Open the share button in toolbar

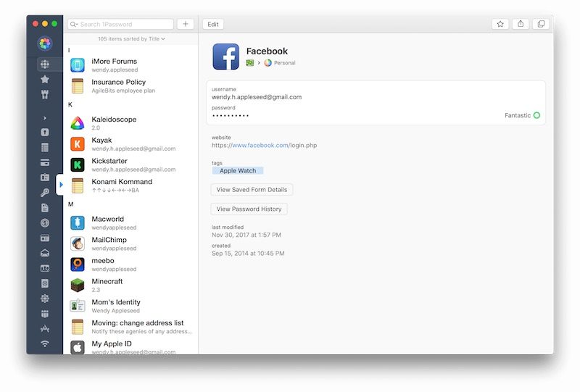click(521, 25)
